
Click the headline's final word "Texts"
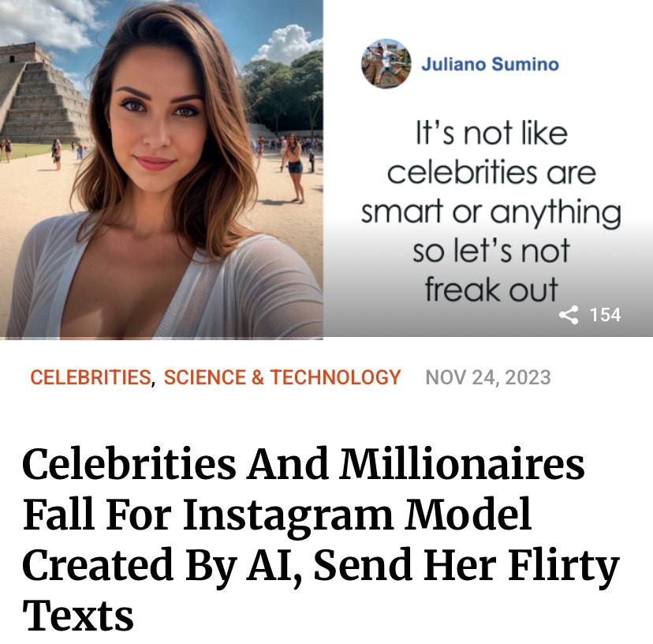(x=78, y=616)
